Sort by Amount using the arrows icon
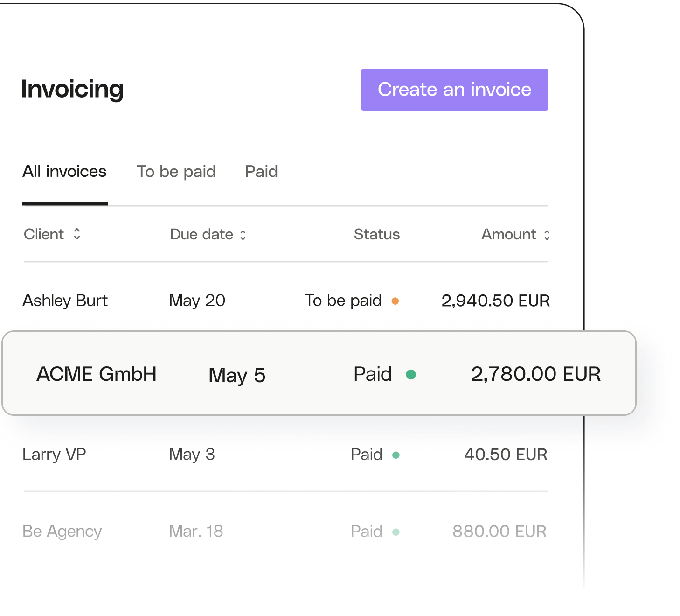The image size is (680, 616). [547, 235]
